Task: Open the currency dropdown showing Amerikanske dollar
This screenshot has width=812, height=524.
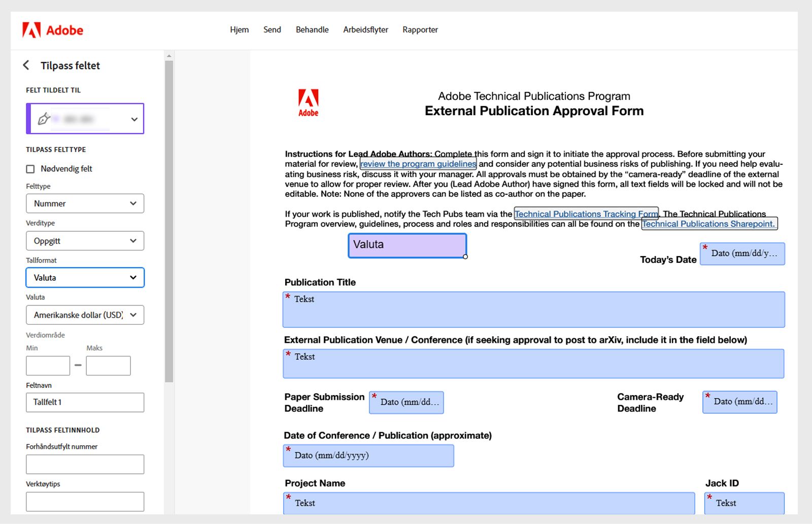Action: [85, 315]
